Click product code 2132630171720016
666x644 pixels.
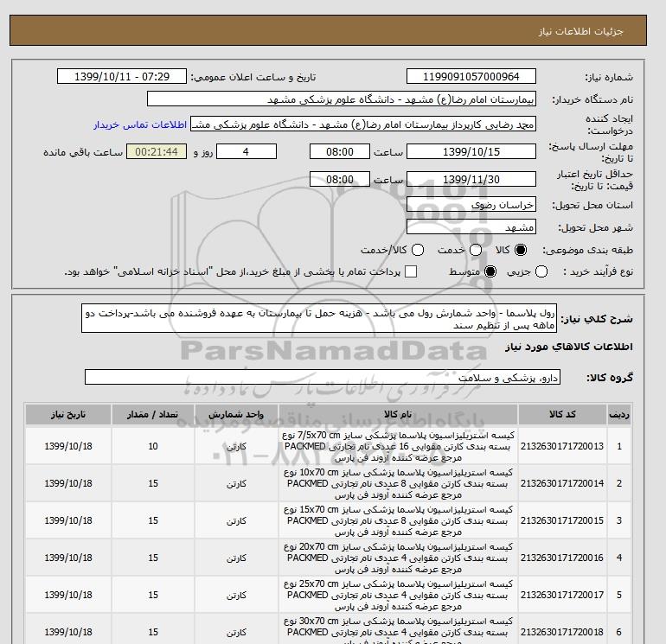(562, 558)
